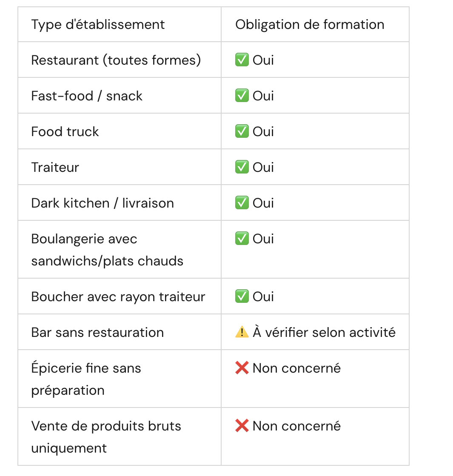Click the green checkmark beside Restaurant row

(242, 60)
